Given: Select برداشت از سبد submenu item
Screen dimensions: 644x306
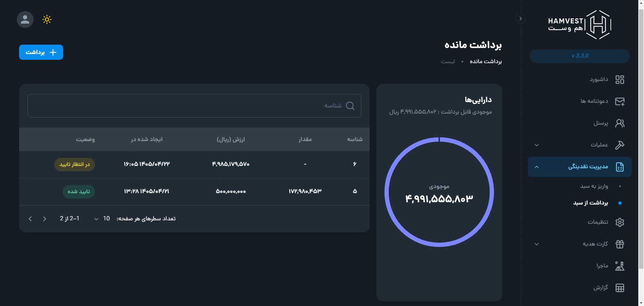Looking at the screenshot, I should point(590,203).
